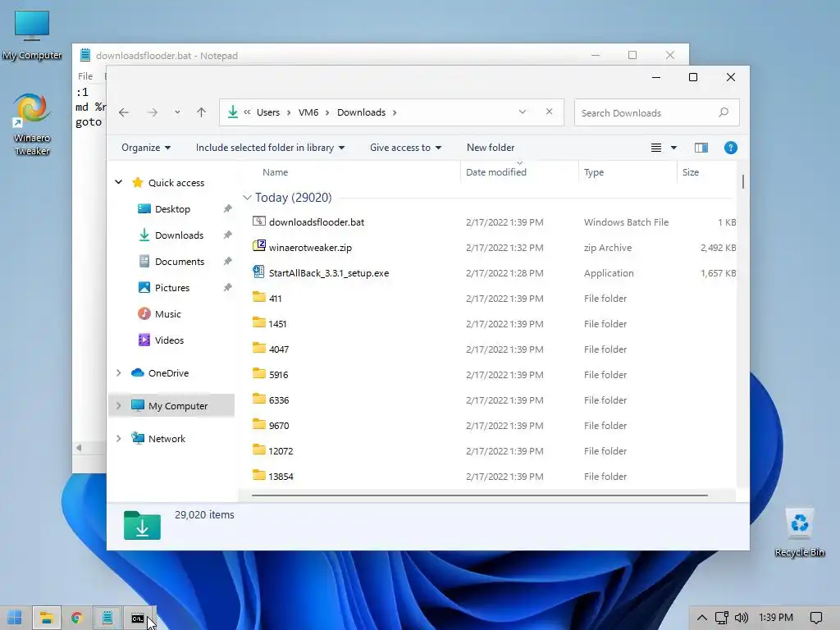The height and width of the screenshot is (630, 840).
Task: Select folder 9670
Action: coord(279,426)
